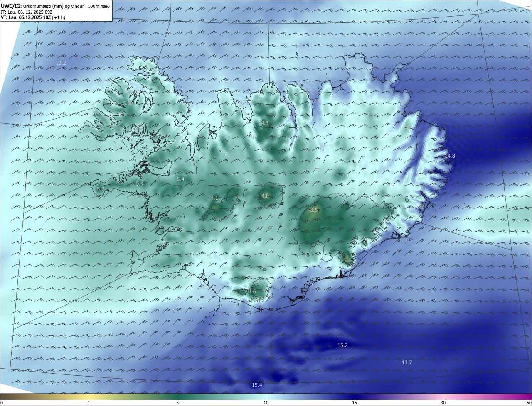Click the 0 tick on the color scale
Viewport: 532px width, 406px height.
tap(2, 403)
